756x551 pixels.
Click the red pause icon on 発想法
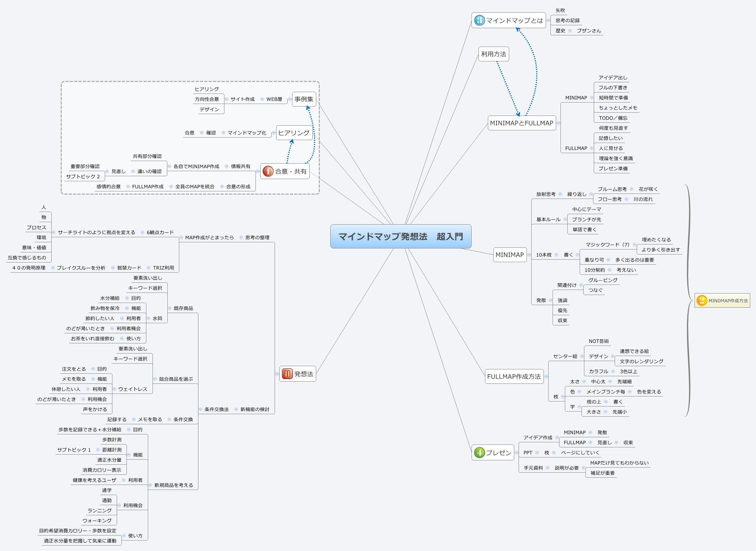pyautogui.click(x=287, y=374)
